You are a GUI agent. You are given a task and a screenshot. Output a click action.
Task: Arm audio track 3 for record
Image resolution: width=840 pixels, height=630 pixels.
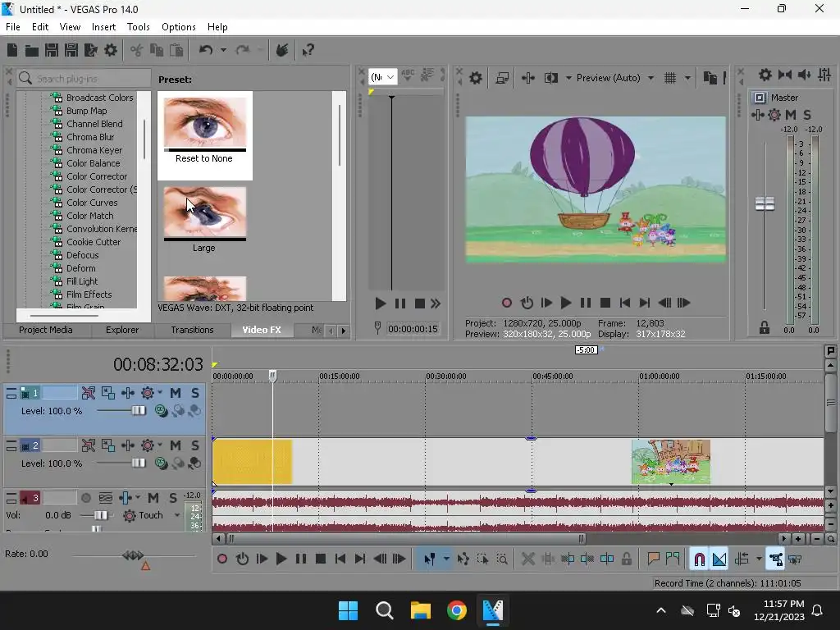pos(85,498)
